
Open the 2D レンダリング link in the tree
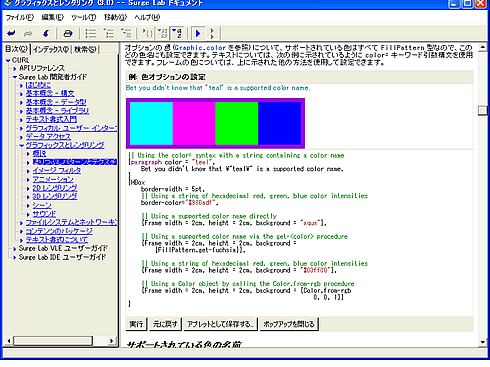click(x=55, y=188)
